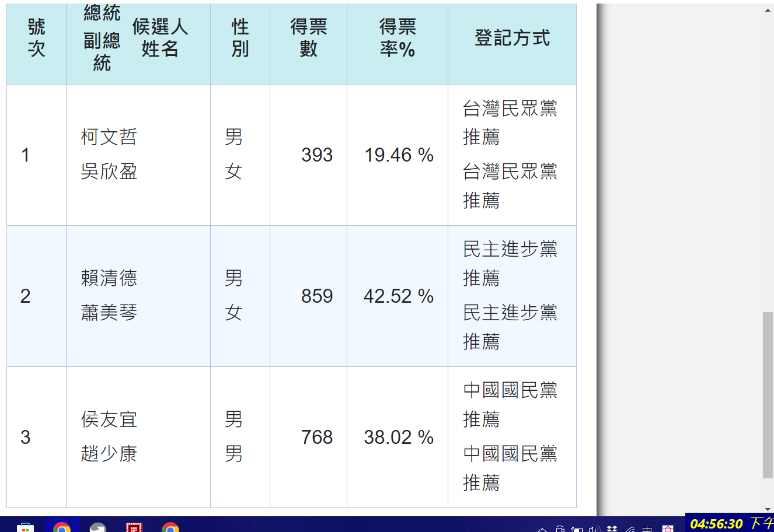Viewport: 774px width, 532px height.
Task: Click vote count 393
Action: 317,155
